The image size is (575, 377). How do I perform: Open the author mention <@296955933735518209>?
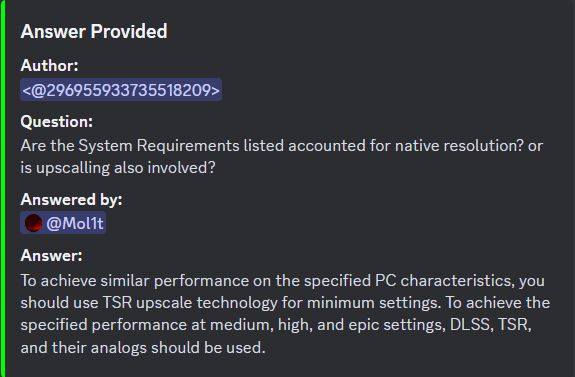click(x=121, y=90)
